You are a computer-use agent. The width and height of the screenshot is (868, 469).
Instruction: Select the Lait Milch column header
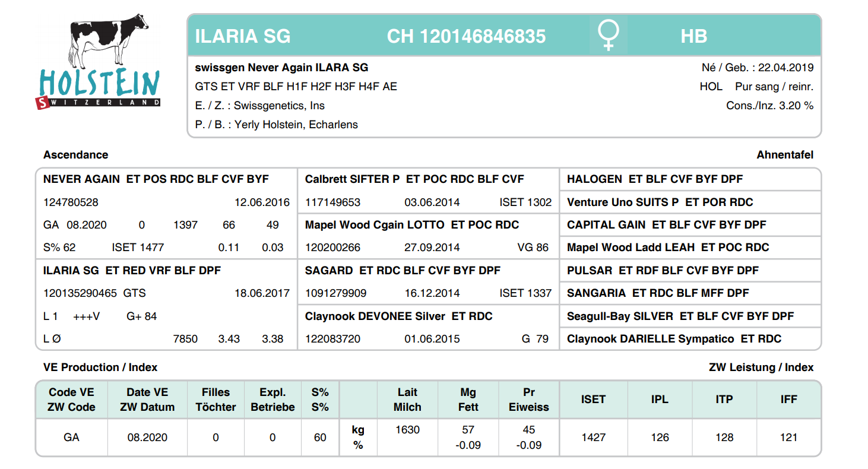(x=407, y=400)
